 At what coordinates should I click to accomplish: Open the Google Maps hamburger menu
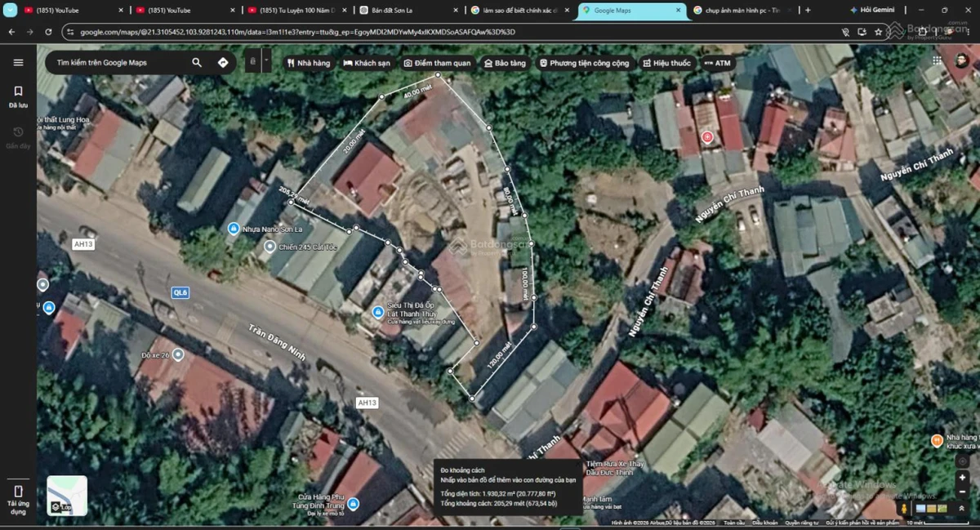click(x=18, y=62)
